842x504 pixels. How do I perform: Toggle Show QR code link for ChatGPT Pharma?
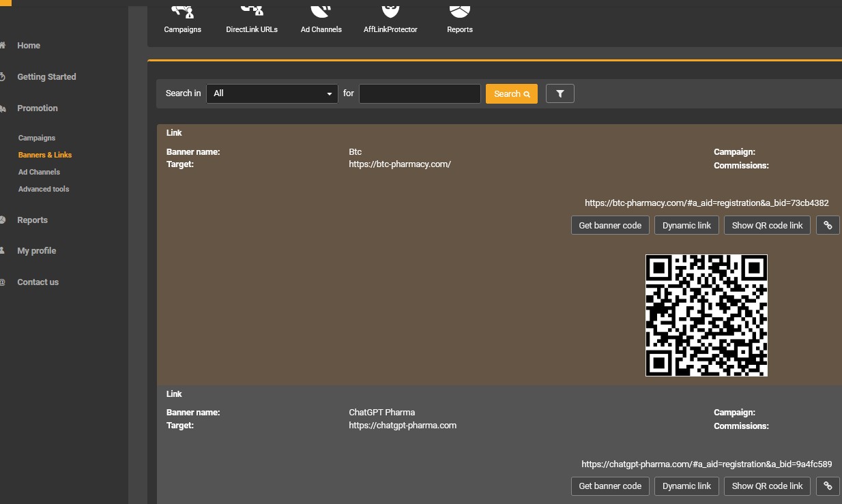(767, 486)
